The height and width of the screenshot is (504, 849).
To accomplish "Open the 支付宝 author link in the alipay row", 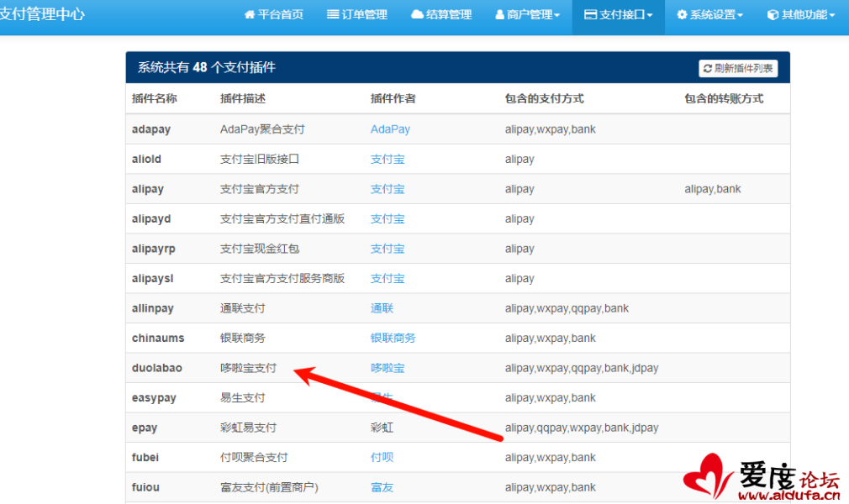I will click(388, 189).
